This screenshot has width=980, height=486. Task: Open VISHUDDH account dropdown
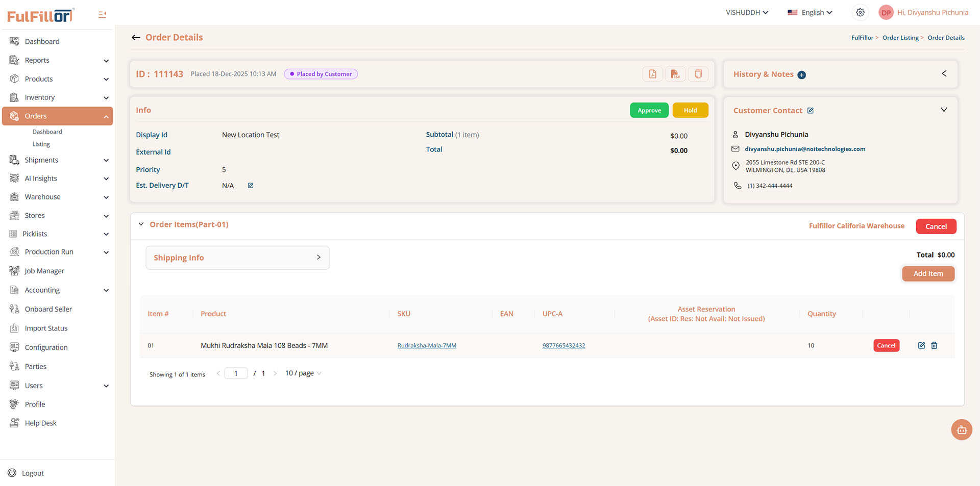pyautogui.click(x=747, y=12)
